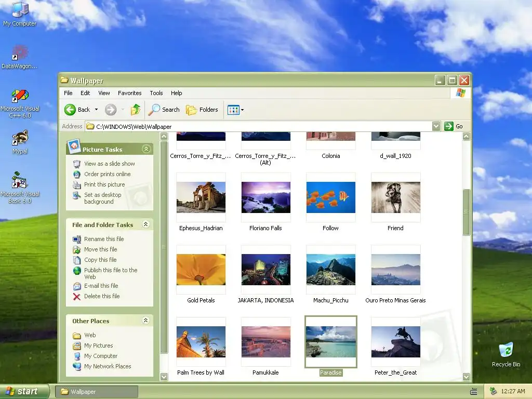Screen dimensions: 532x399
Task: Click the d_wall_1920 file name
Action: point(395,156)
